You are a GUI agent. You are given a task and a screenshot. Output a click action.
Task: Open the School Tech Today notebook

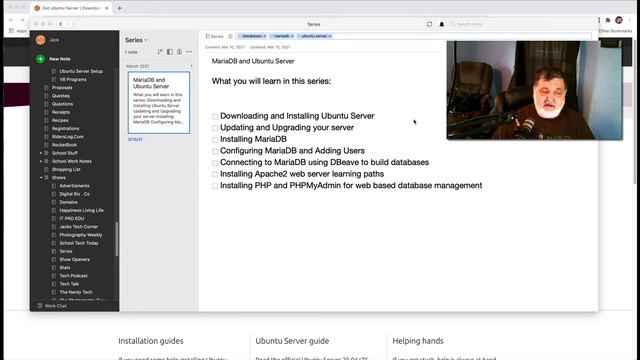tap(79, 243)
